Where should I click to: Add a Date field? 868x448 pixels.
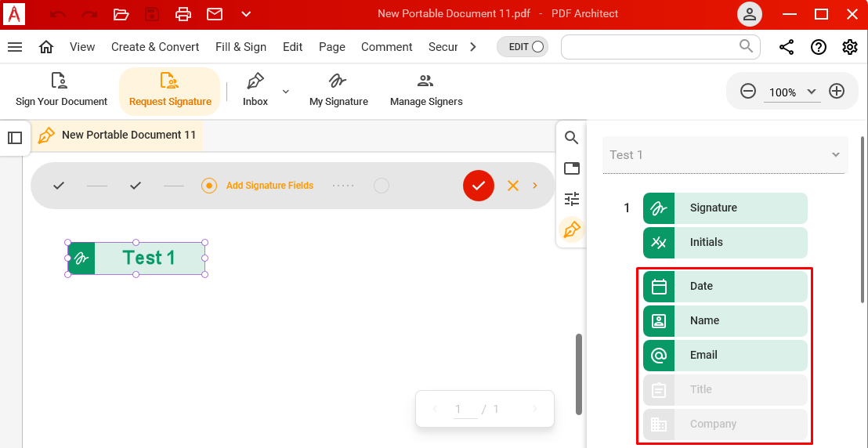point(725,287)
